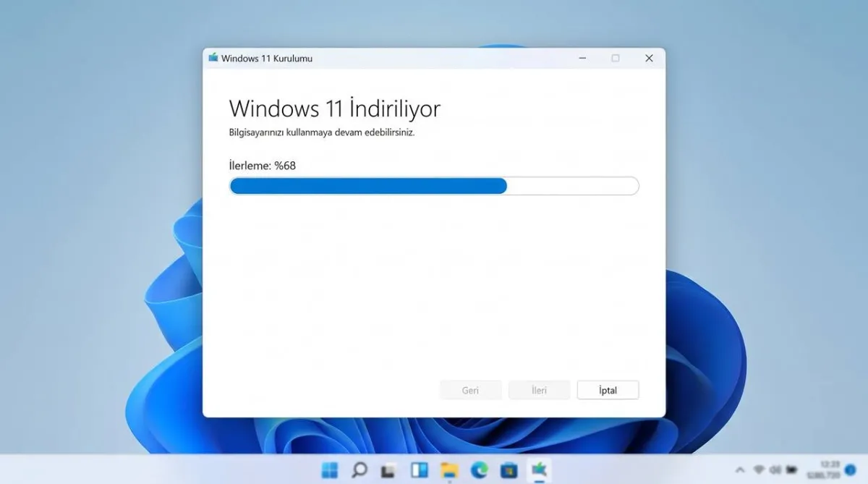Open the Widgets panel icon
This screenshot has height=484, width=868.
(419, 470)
